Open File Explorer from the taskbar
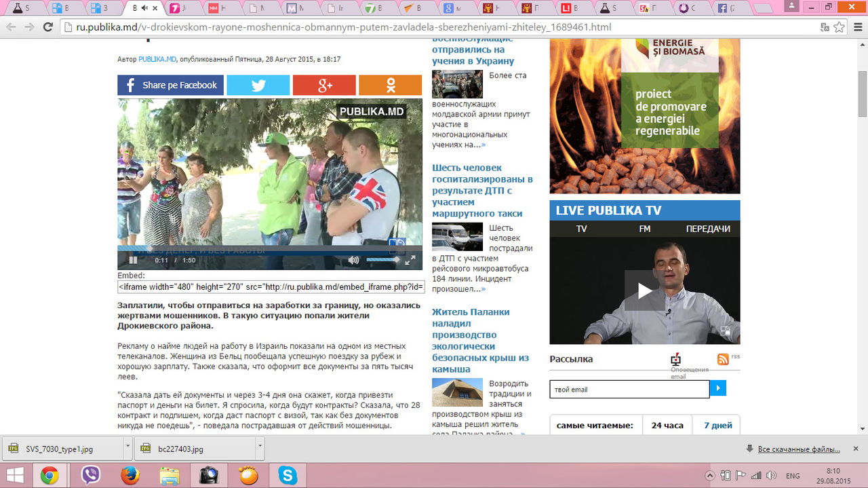 point(170,476)
